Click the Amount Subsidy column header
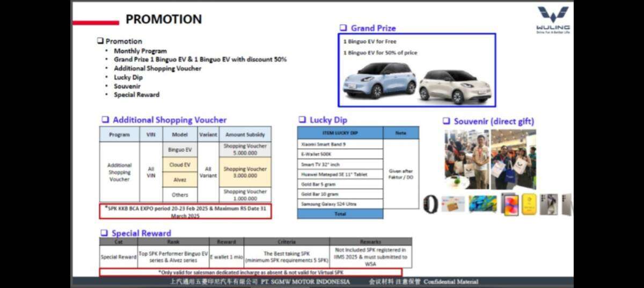The height and width of the screenshot is (288, 644). pyautogui.click(x=245, y=134)
